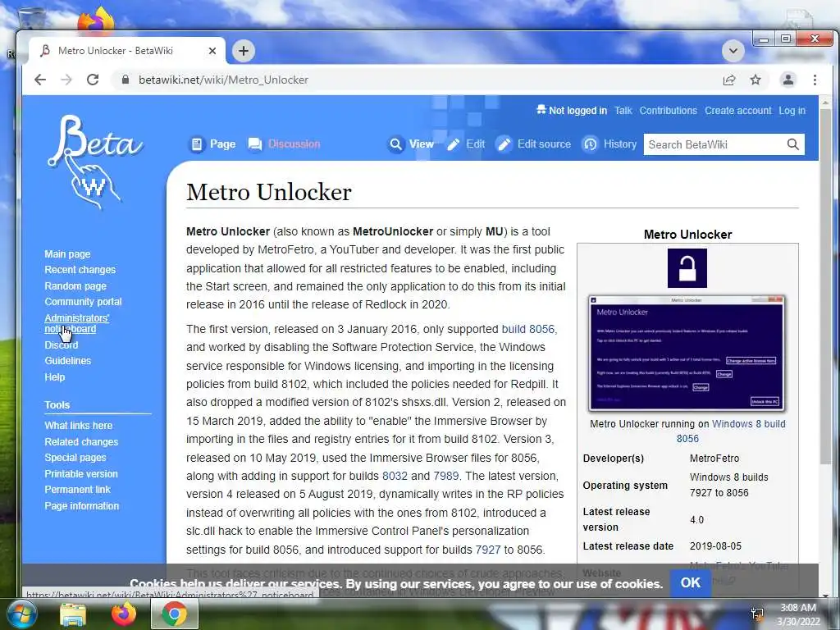Viewport: 840px width, 630px height.
Task: Click Create account
Action: tap(737, 111)
